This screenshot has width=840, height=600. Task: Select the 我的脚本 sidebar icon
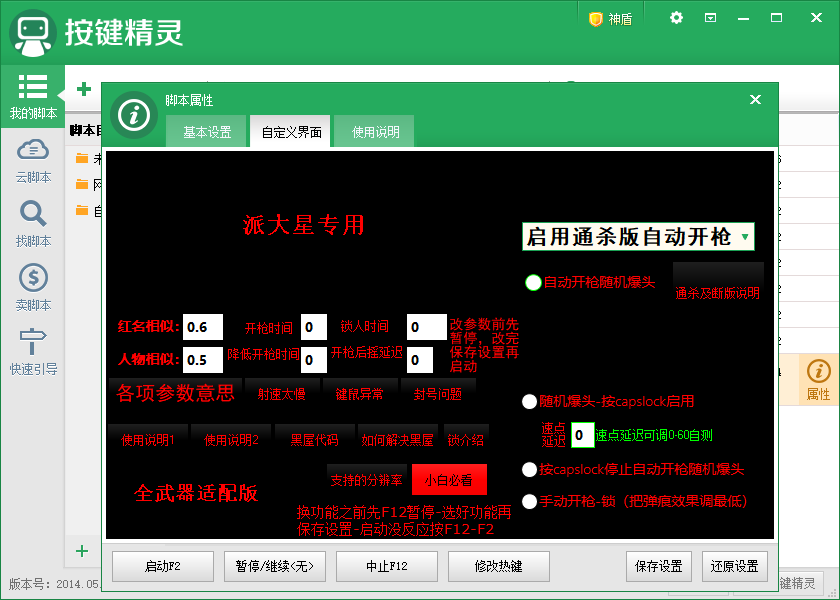coord(33,95)
